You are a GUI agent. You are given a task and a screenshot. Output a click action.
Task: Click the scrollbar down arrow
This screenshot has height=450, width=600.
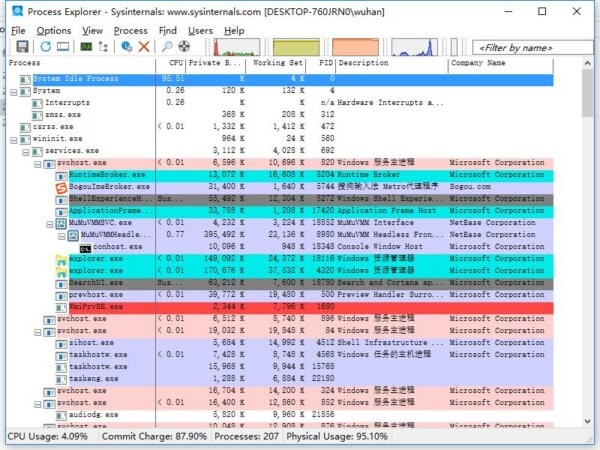coord(588,421)
